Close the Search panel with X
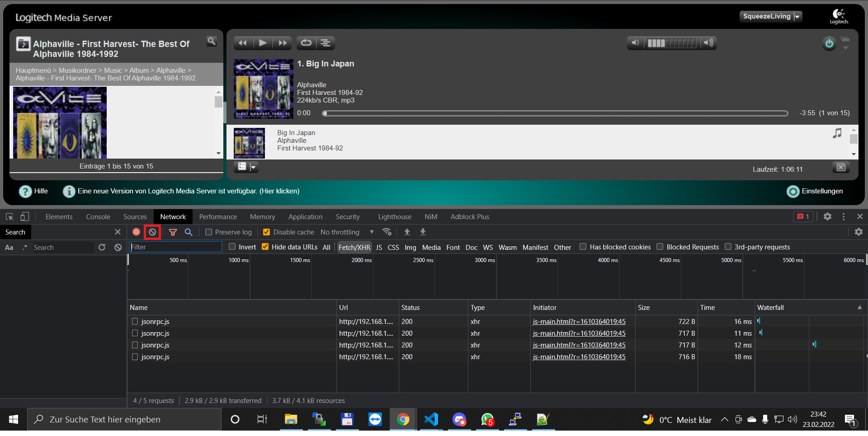The height and width of the screenshot is (436, 868). pos(118,232)
